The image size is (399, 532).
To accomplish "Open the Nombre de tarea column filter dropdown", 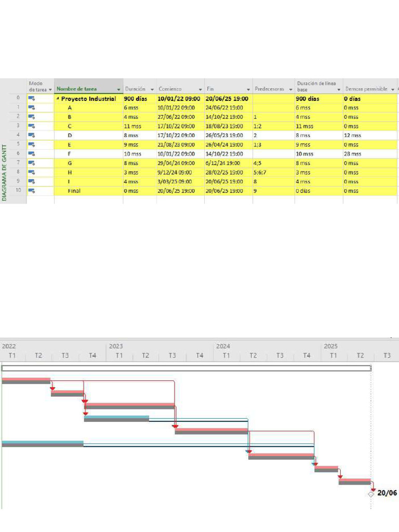I will point(119,89).
